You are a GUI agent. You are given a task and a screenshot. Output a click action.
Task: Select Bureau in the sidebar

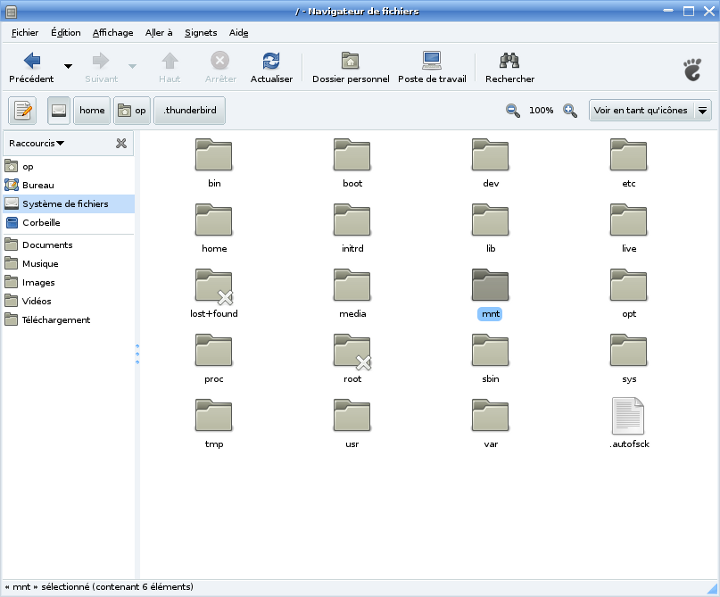tap(69, 185)
